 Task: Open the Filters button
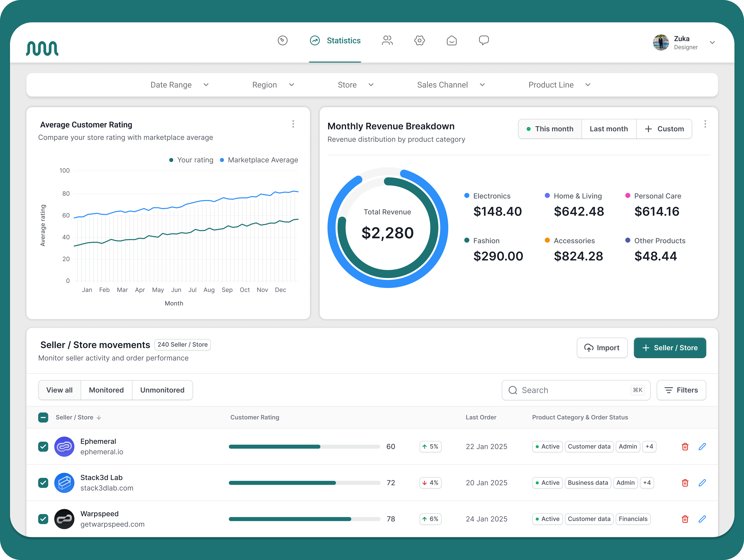coord(681,390)
